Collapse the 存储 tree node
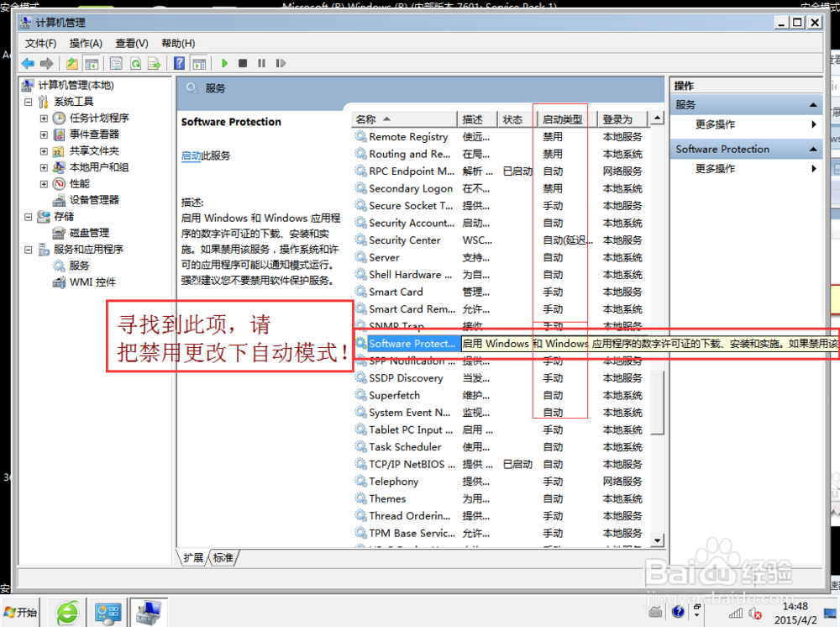840x627 pixels. pyautogui.click(x=28, y=216)
